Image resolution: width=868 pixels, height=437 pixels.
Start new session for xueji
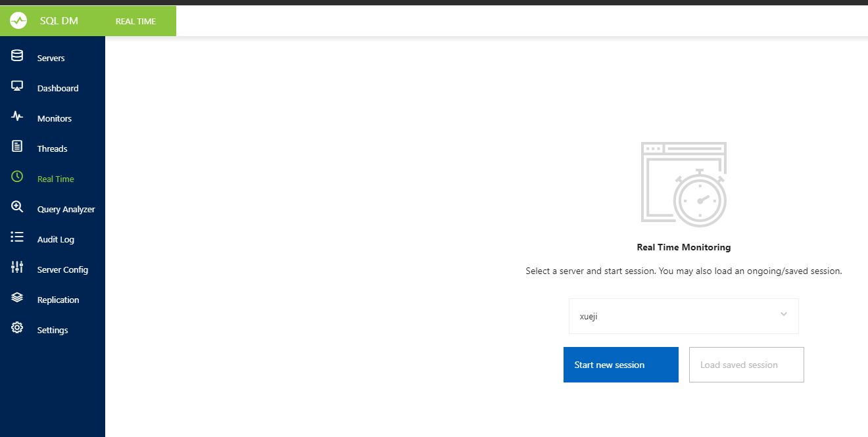[x=620, y=364]
